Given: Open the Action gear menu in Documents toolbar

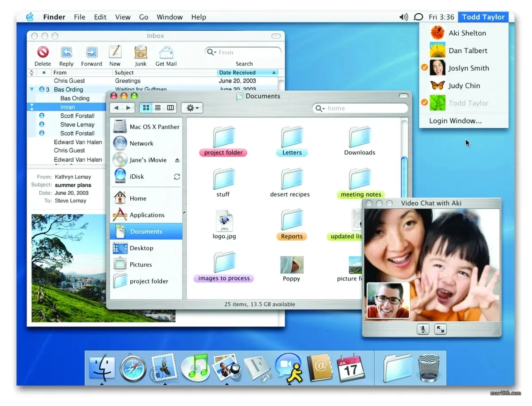Looking at the screenshot, I should (192, 107).
